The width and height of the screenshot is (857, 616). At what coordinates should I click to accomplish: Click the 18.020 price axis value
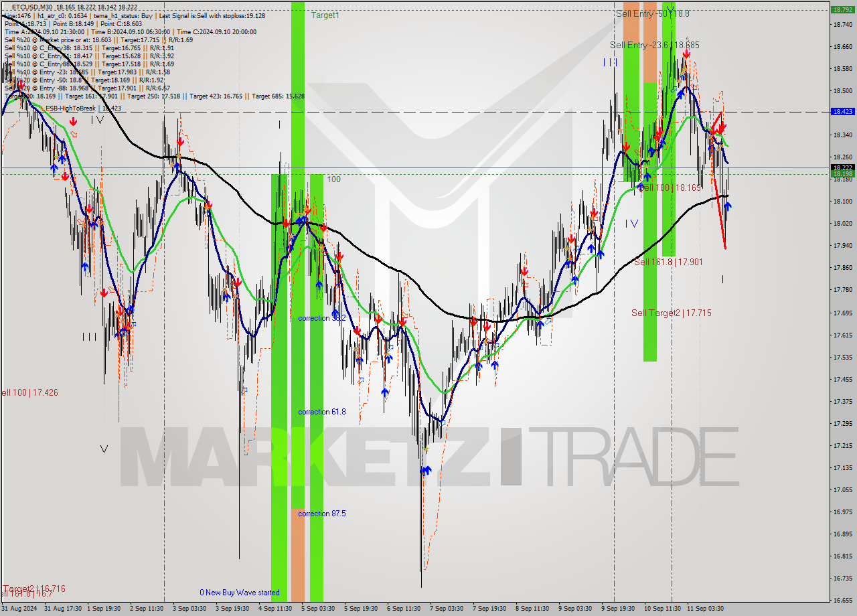842,223
